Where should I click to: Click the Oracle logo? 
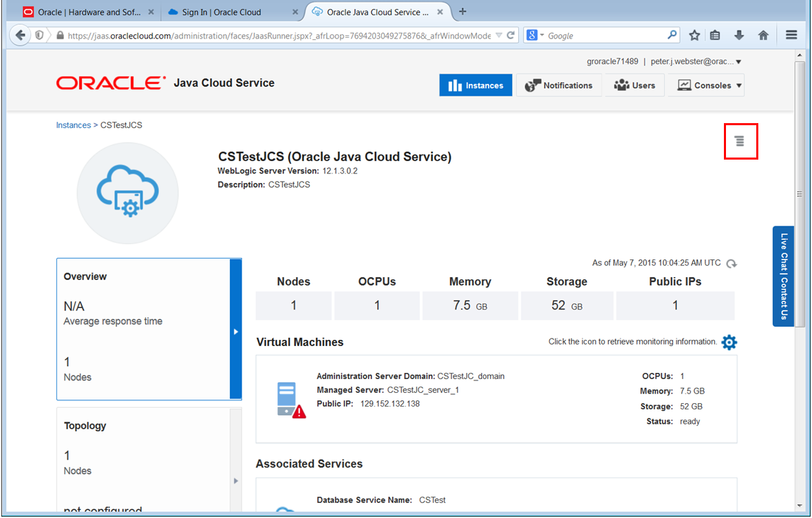click(x=111, y=83)
